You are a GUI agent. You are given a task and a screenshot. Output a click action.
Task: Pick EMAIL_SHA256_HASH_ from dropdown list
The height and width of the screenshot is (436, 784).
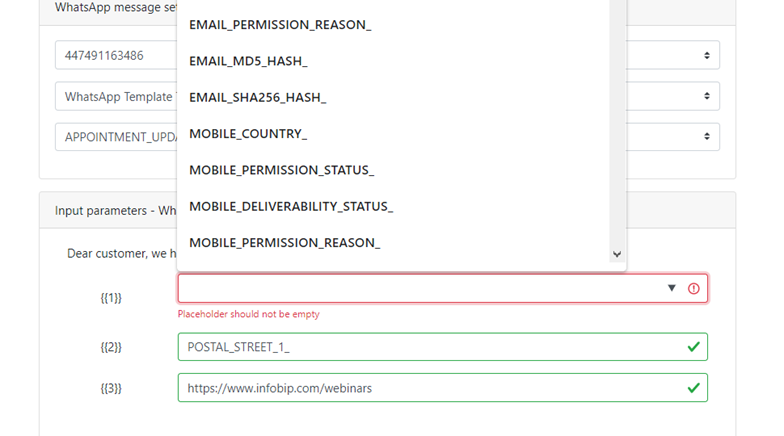258,97
